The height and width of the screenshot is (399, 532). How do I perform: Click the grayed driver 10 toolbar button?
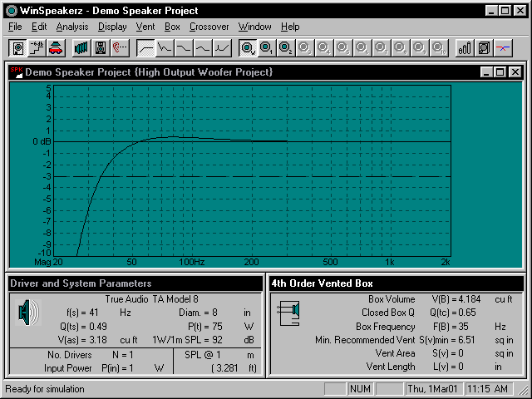[x=438, y=48]
